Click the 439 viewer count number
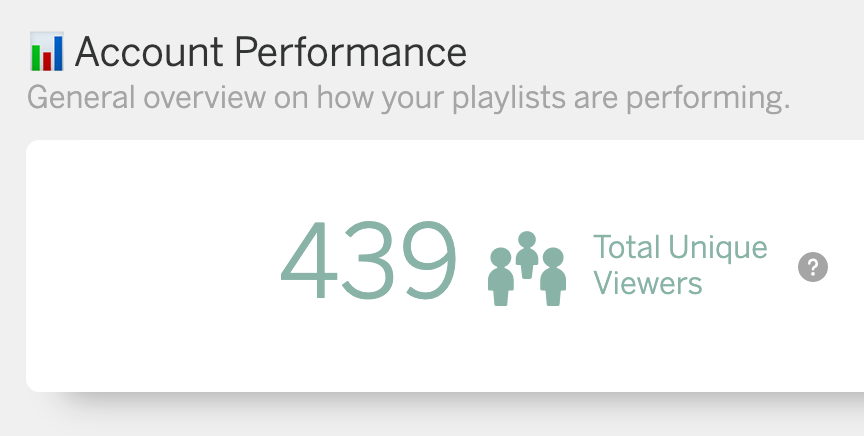This screenshot has width=864, height=436. [369, 260]
